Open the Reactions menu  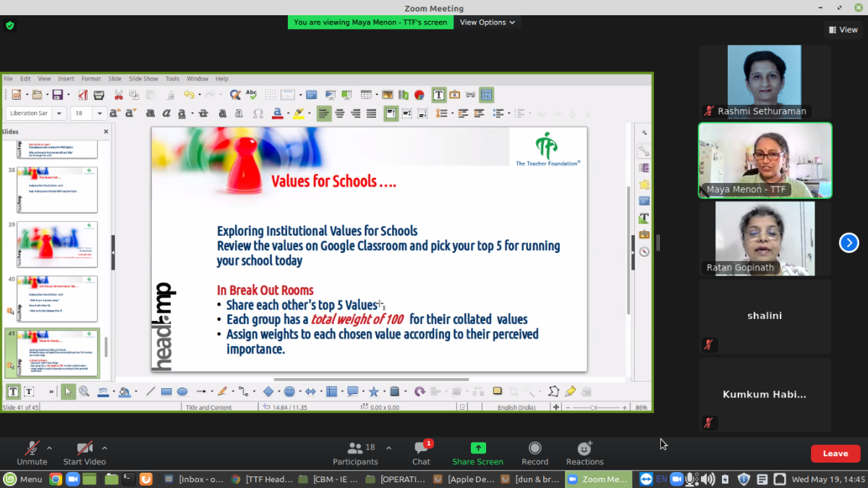point(584,449)
